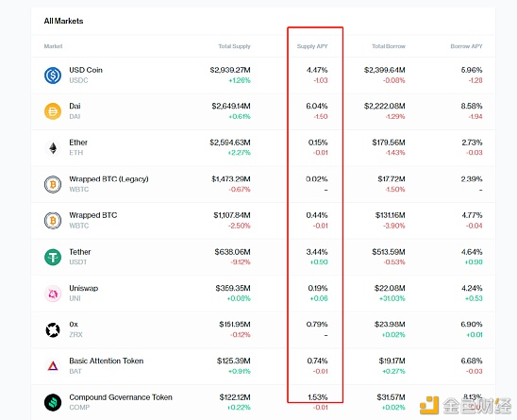This screenshot has height=420, width=517.
Task: Click Dai borrow APY 8.58%
Action: point(472,106)
